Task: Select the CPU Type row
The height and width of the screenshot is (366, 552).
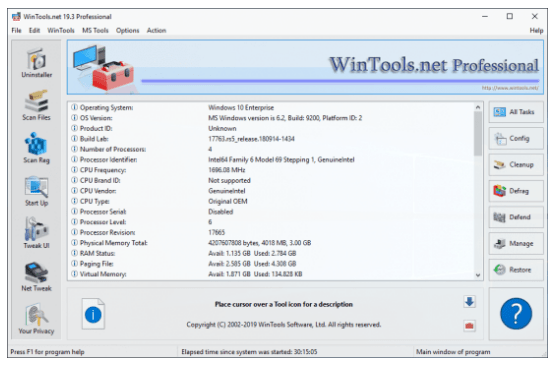Action: tap(272, 201)
